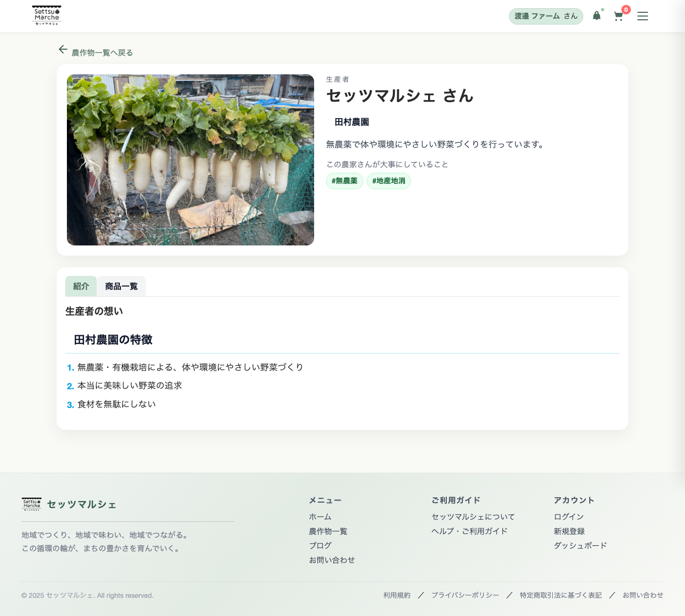Image resolution: width=685 pixels, height=616 pixels.
Task: Open ヘルプ・ご利用ガイド footer link
Action: [469, 531]
